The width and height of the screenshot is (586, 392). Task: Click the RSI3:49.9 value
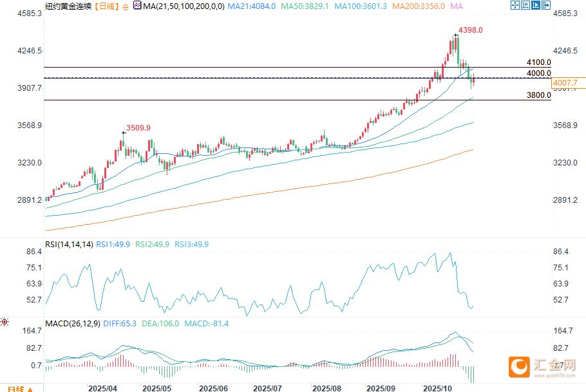click(x=192, y=245)
